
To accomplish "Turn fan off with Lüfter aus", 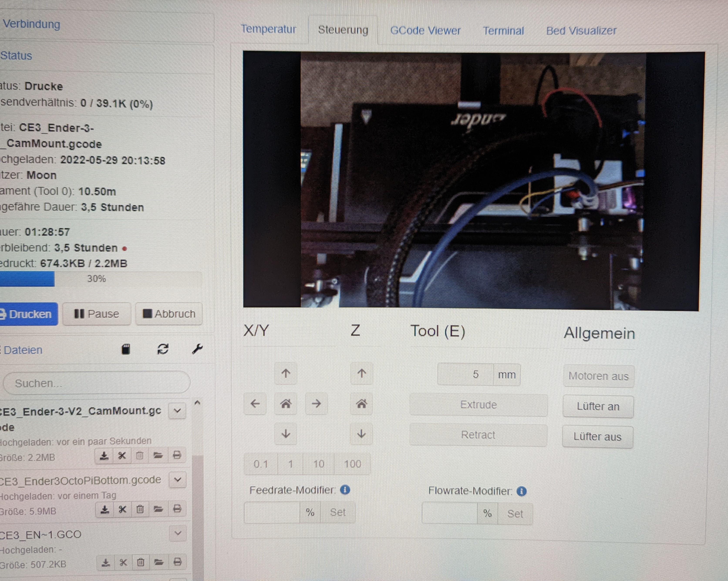I will coord(597,437).
